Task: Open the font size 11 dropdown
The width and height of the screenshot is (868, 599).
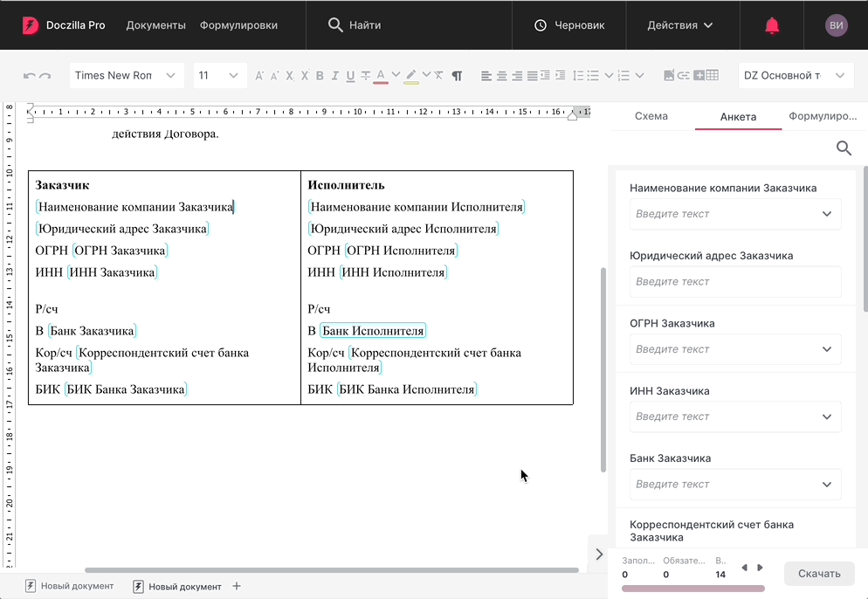Action: point(219,76)
